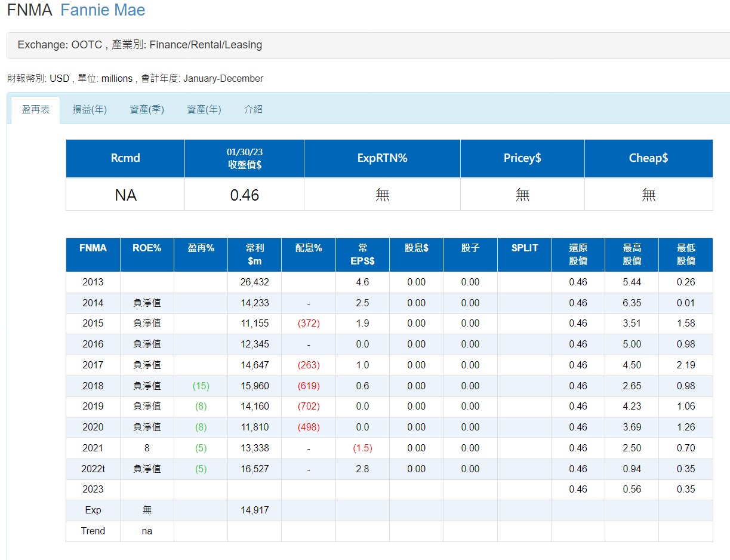
Task: Click the 股子 column header
Action: tap(470, 255)
